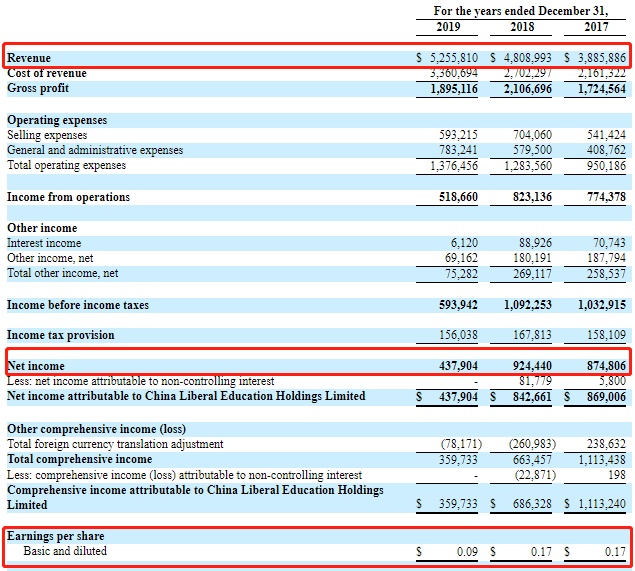Click the Selling expenses label
635x571 pixels.
pos(47,135)
